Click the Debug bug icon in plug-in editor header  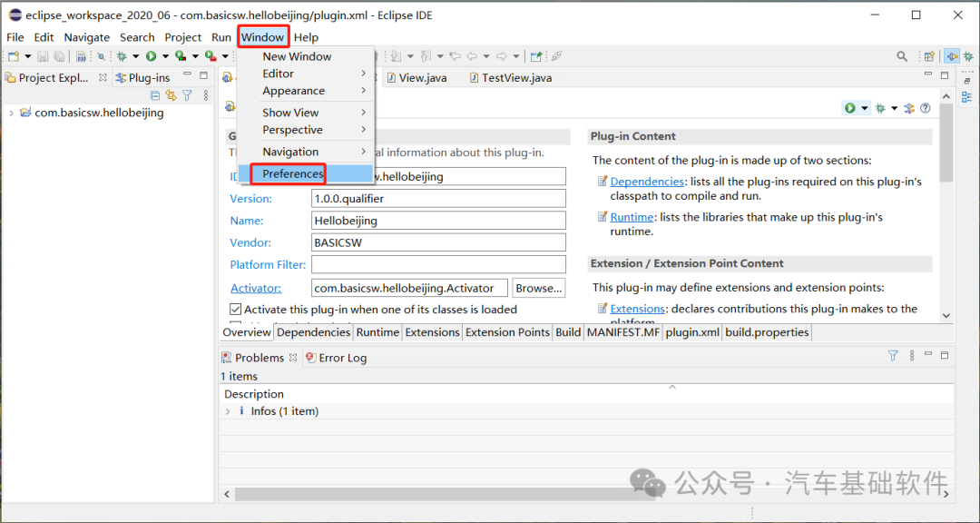pos(880,108)
